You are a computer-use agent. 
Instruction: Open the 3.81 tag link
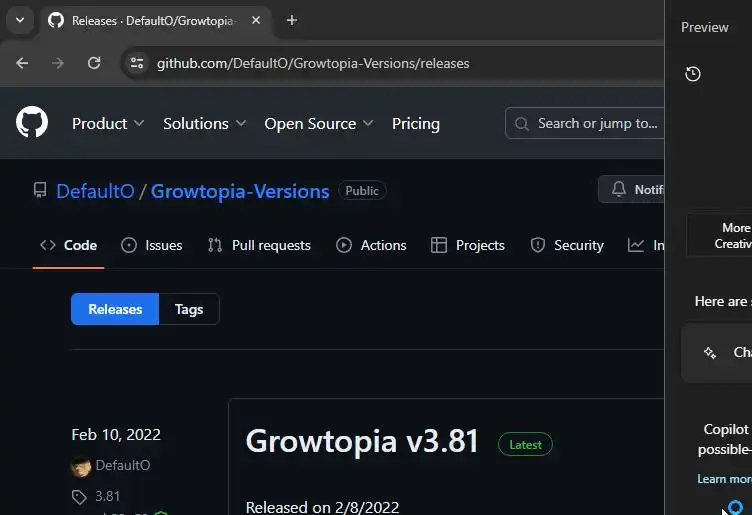click(107, 496)
